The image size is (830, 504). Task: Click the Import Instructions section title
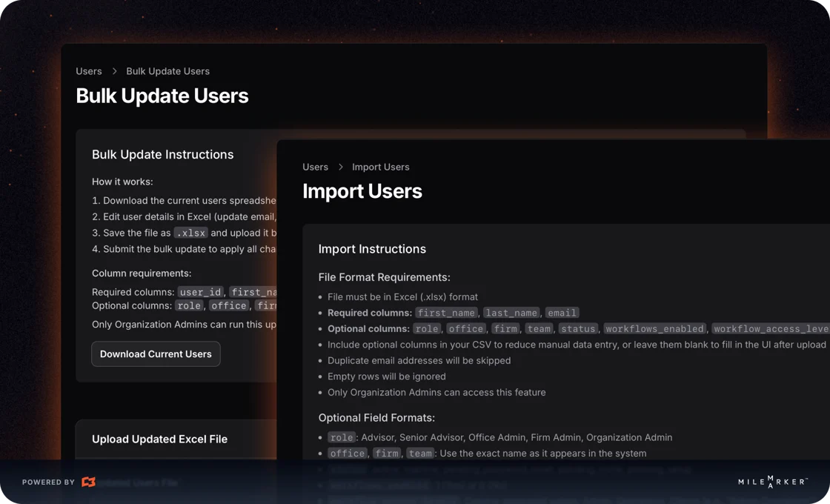point(372,249)
